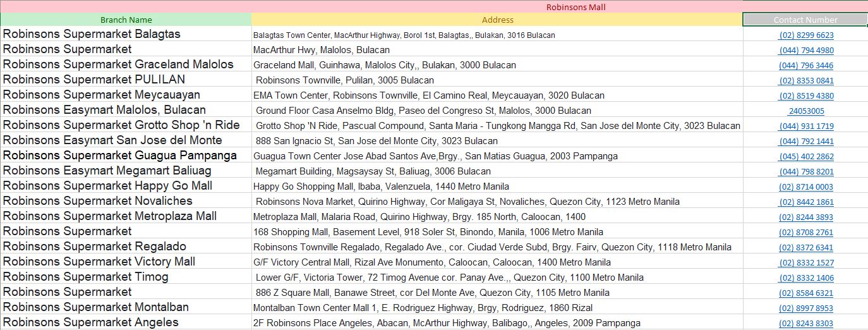This screenshot has width=868, height=330.
Task: Select Robinsons Easymart San Jose del Monte
Action: pyautogui.click(x=126, y=140)
